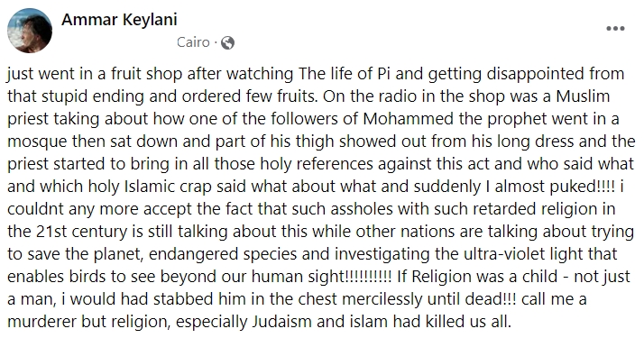The height and width of the screenshot is (338, 644).
Task: Click the globe public-audience icon
Action: pos(227,42)
